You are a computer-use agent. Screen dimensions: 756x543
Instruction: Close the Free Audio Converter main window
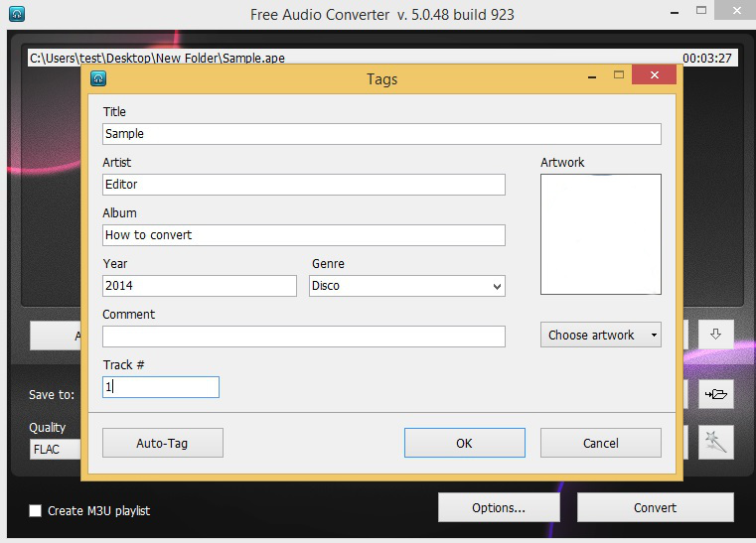tap(736, 10)
